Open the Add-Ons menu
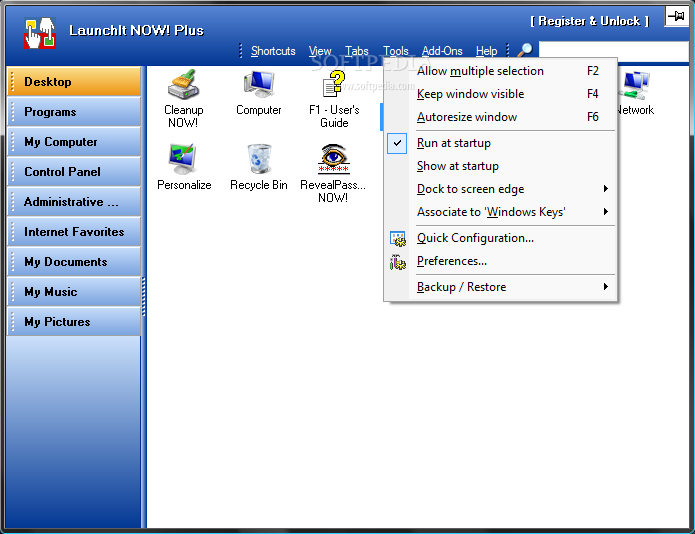The image size is (695, 534). point(442,51)
